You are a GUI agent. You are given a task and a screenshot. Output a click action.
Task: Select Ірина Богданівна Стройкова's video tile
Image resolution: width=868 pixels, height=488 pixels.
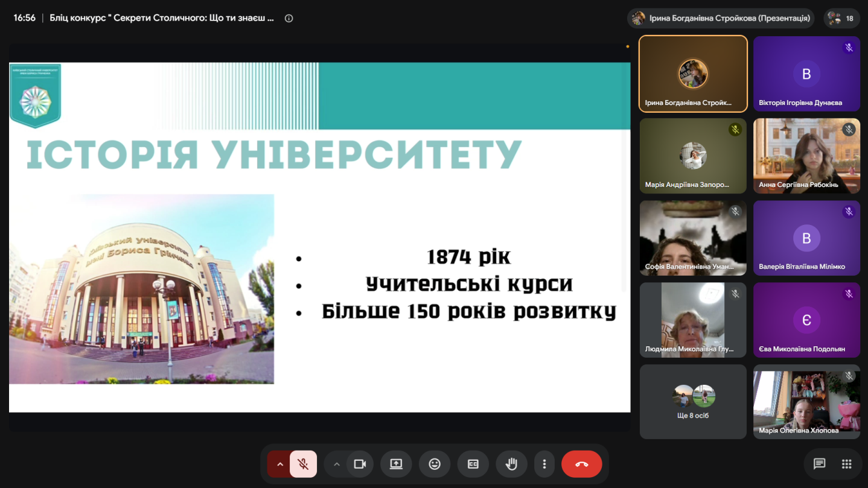693,74
